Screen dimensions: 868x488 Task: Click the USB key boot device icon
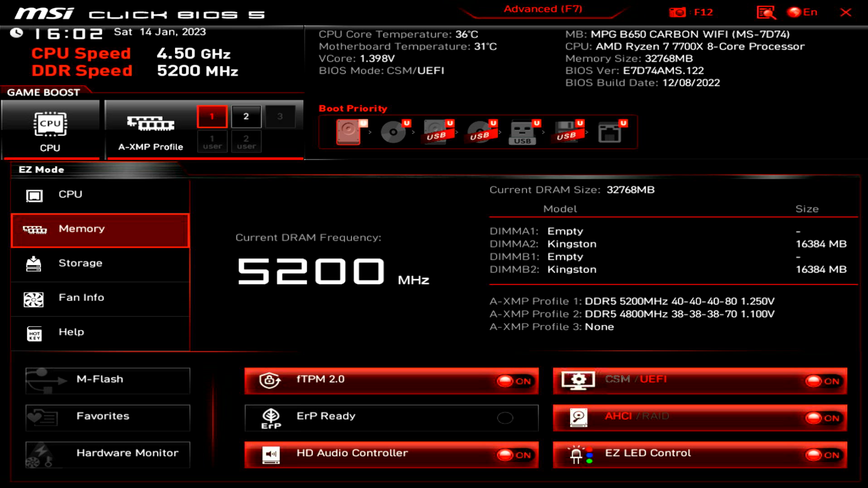(x=522, y=132)
